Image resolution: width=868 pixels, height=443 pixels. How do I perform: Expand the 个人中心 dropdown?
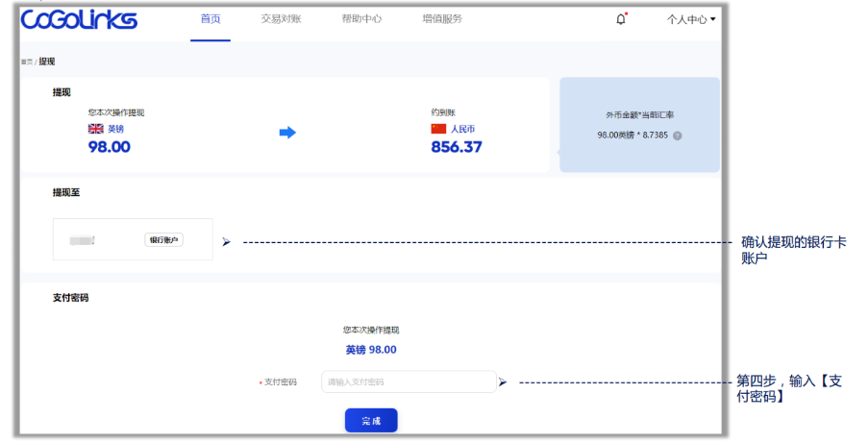click(691, 19)
